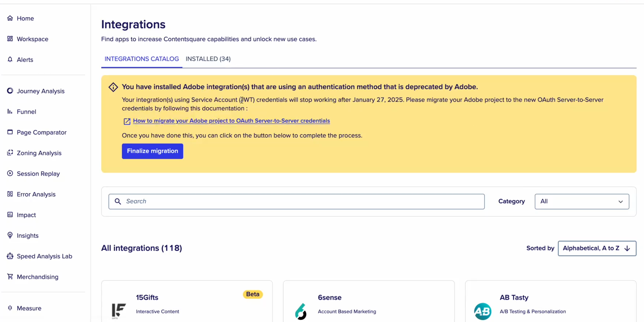This screenshot has width=644, height=322.
Task: Click the A/B Testing & Personalization label
Action: (533, 312)
